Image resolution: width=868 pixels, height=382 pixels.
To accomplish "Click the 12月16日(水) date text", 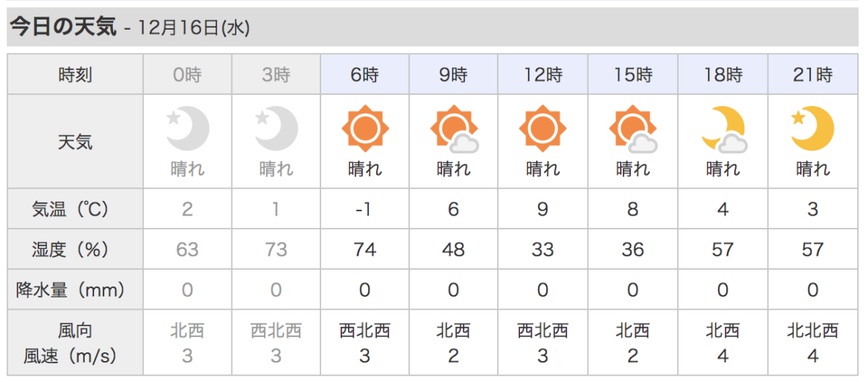I will coord(192,28).
